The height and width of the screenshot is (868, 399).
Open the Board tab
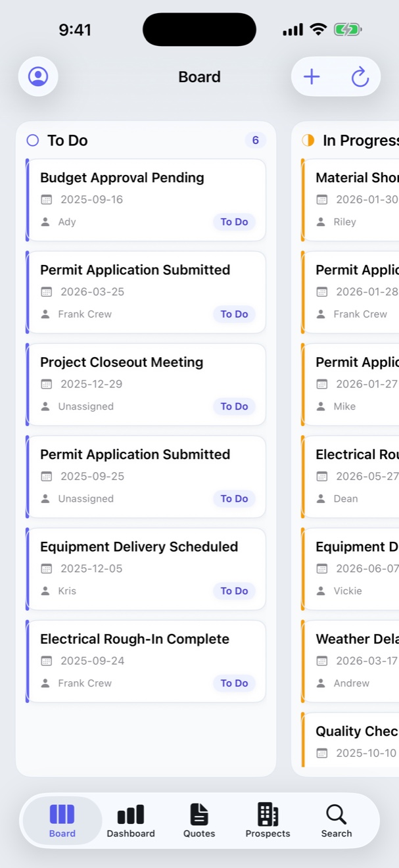(62, 821)
